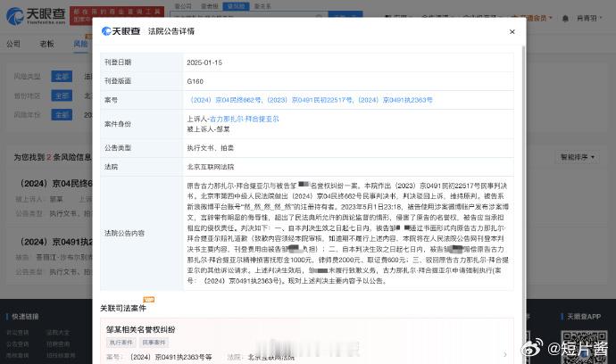Click the QR code in the footer
This screenshot has width=616, height=364.
584,348
